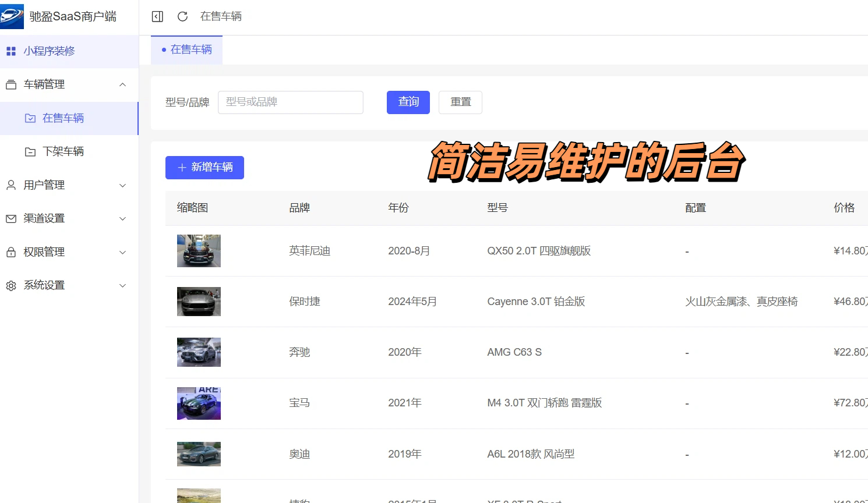This screenshot has height=503, width=868.
Task: Click the gear icon beside 系统设置
Action: [10, 285]
